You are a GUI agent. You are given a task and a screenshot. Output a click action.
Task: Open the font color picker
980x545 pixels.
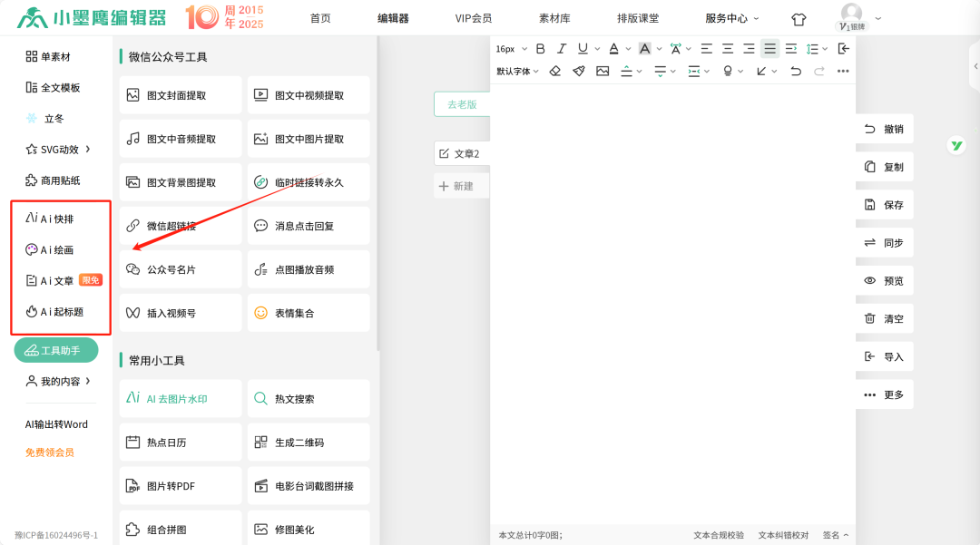(x=614, y=49)
